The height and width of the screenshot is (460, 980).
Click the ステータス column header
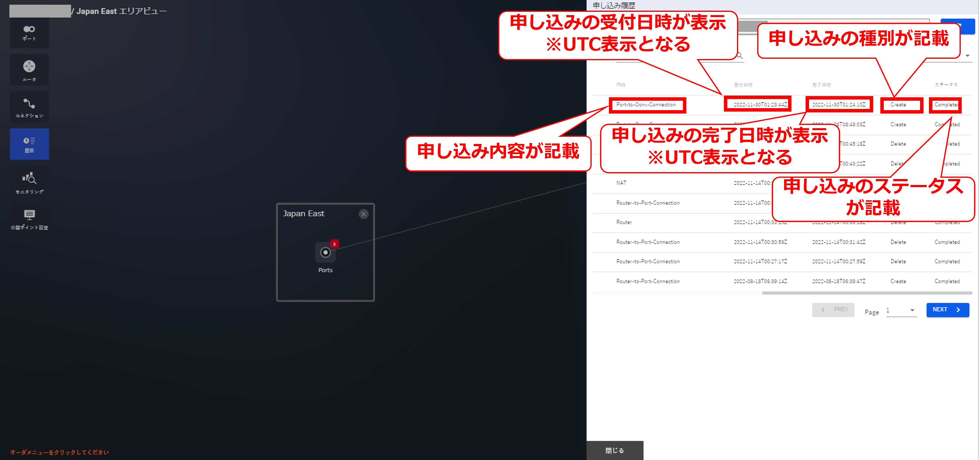(946, 85)
